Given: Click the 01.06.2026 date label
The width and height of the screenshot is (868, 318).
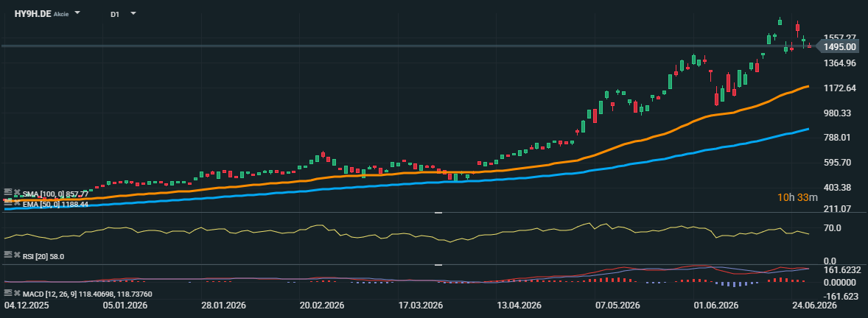Looking at the screenshot, I should [717, 305].
